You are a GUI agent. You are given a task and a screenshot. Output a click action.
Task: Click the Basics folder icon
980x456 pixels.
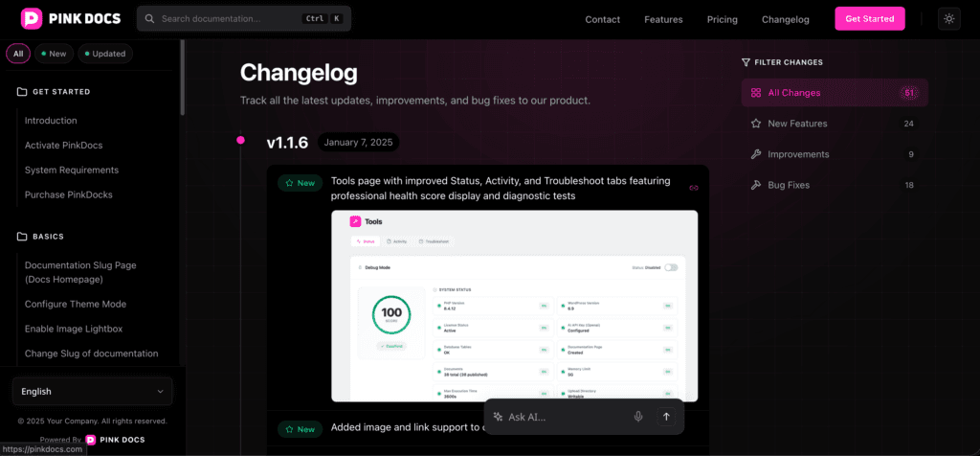click(22, 236)
